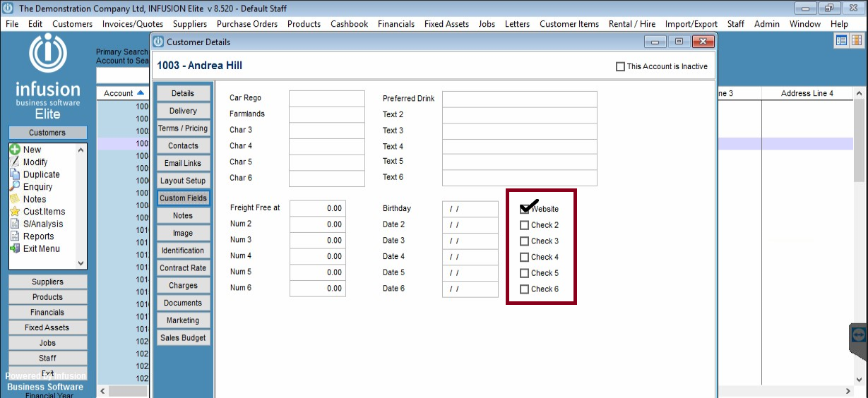Click the Preferred Drink text field
Screen dimensions: 868x398
(x=519, y=99)
